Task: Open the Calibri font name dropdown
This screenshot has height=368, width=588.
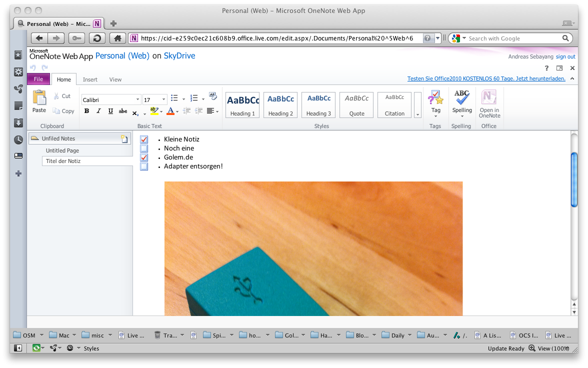Action: coord(137,99)
